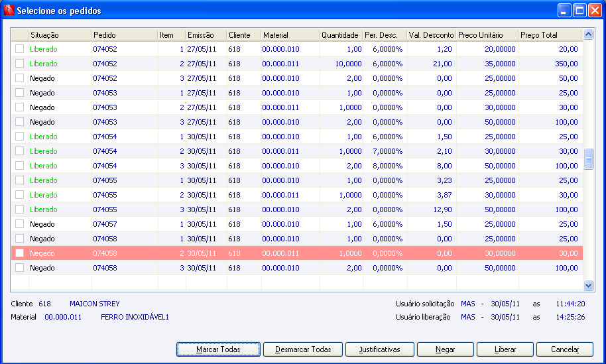Click Liberar to release orders
The image size is (606, 364).
(505, 349)
